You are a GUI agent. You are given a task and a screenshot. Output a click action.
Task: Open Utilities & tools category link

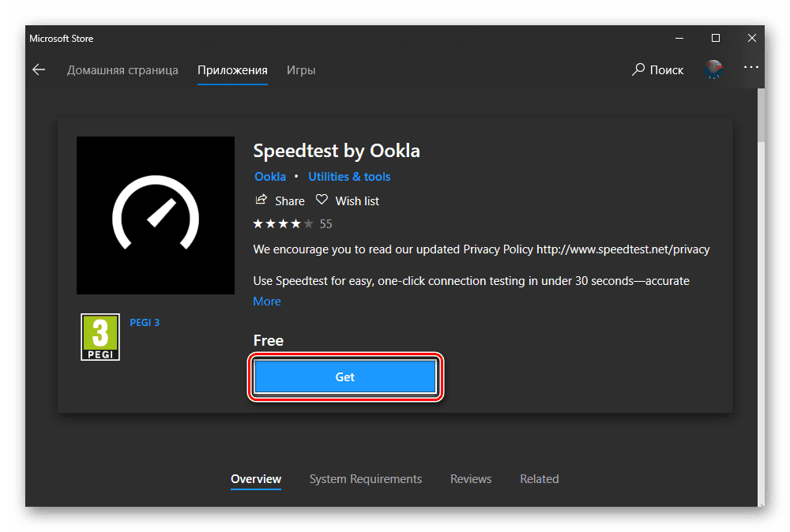pyautogui.click(x=349, y=177)
